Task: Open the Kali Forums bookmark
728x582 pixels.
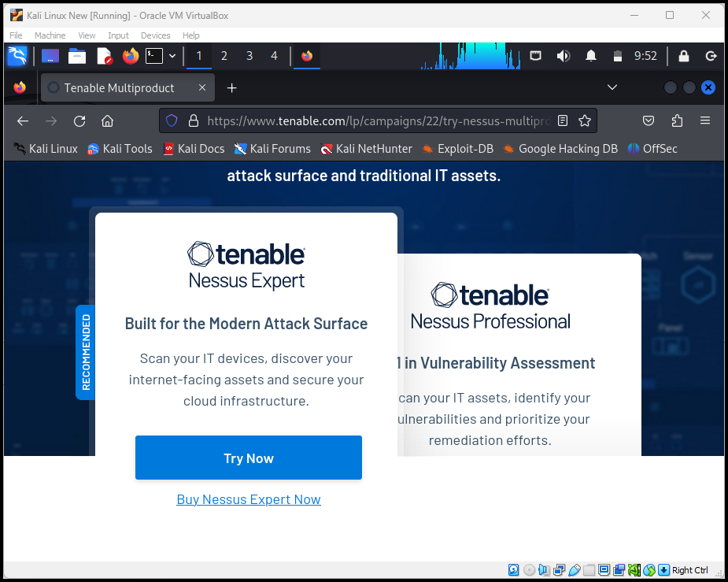Action: point(272,149)
